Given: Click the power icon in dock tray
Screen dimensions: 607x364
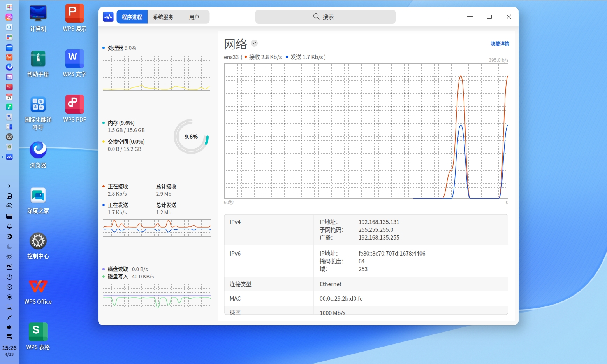Looking at the screenshot, I should [9, 277].
